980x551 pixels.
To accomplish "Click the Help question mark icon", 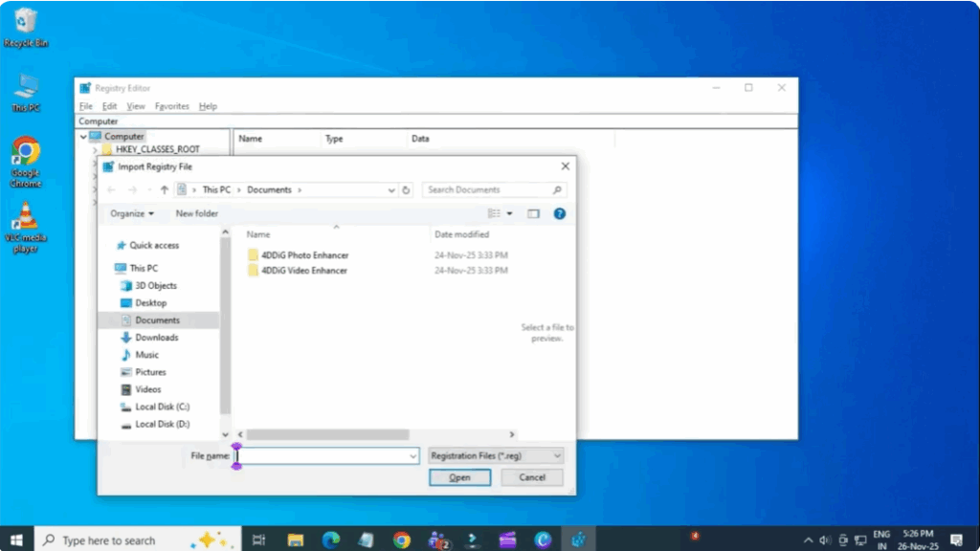I will tap(559, 213).
